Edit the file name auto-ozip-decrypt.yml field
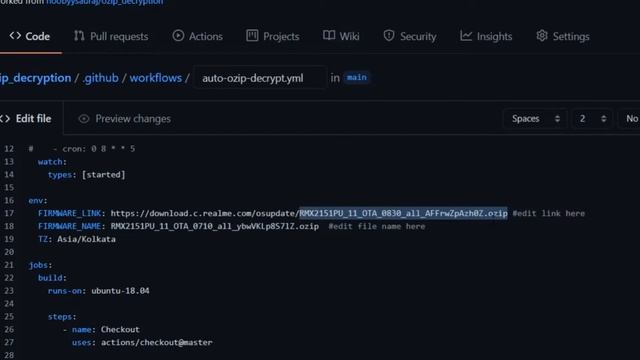Image resolution: width=640 pixels, height=360 pixels. pos(260,78)
